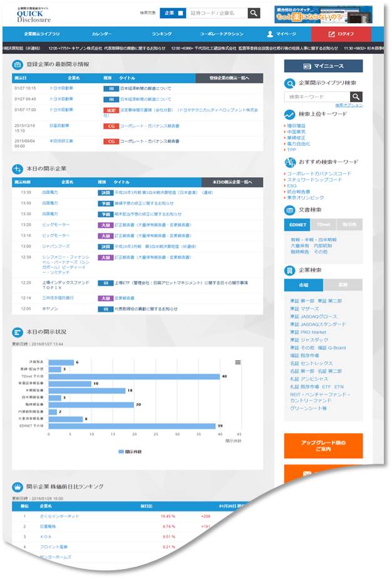Click the 検索上位キーワード trend icon
Viewport: 392px width, 579px height.
tap(290, 115)
